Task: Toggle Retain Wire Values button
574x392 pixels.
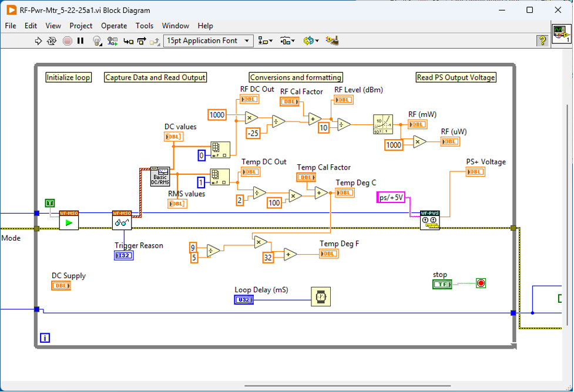Action: tap(112, 41)
